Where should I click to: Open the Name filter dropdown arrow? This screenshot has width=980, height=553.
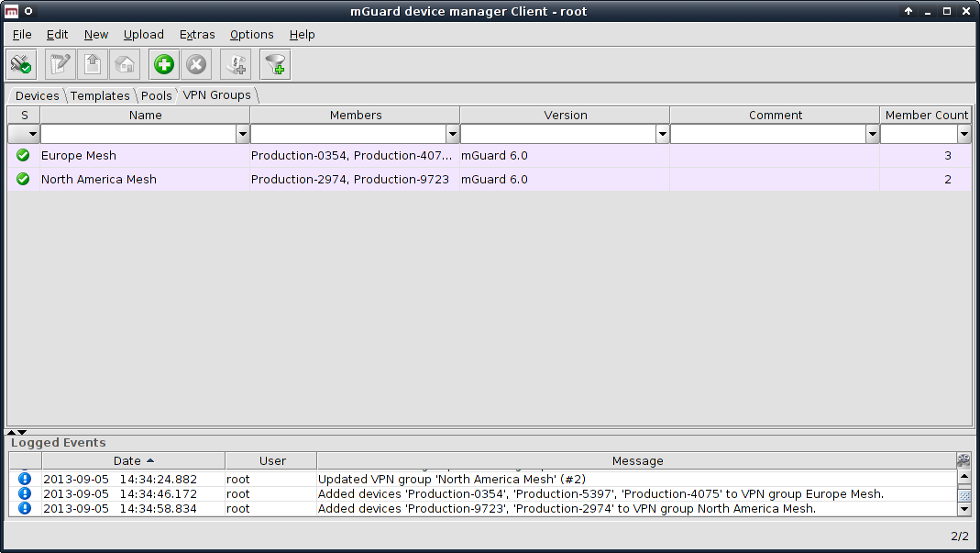(x=243, y=134)
